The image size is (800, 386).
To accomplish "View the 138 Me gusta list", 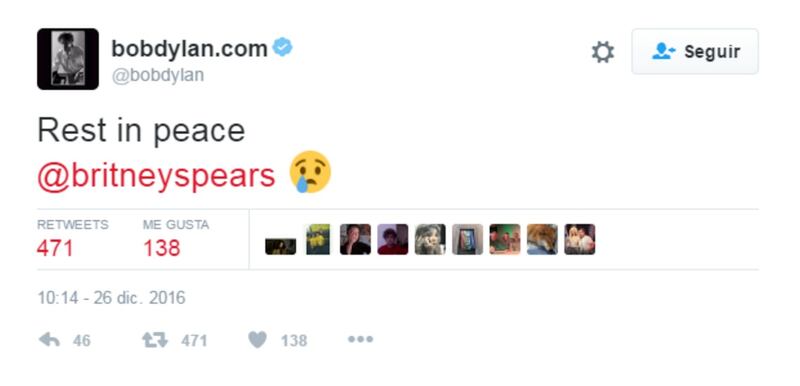I will 176,239.
